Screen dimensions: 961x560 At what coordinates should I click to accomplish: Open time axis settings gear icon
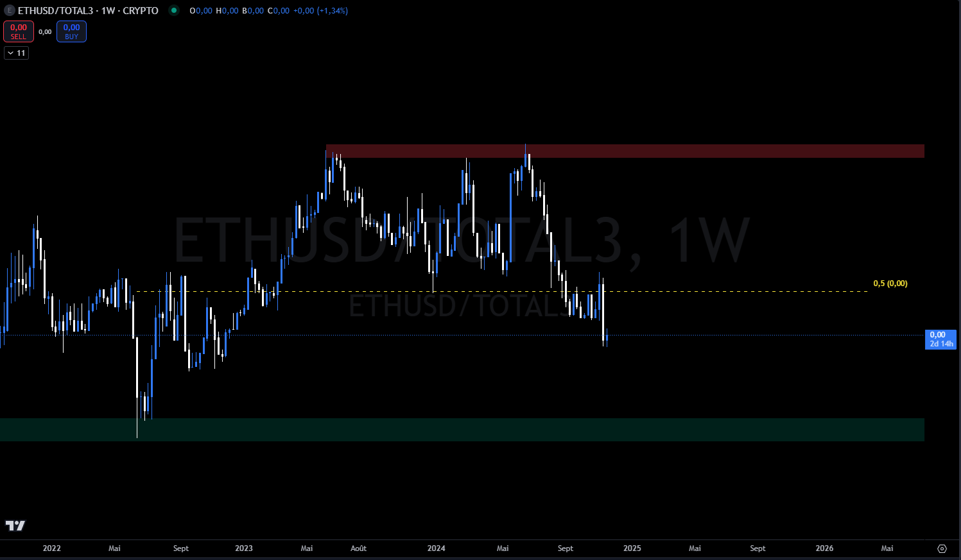tap(942, 548)
